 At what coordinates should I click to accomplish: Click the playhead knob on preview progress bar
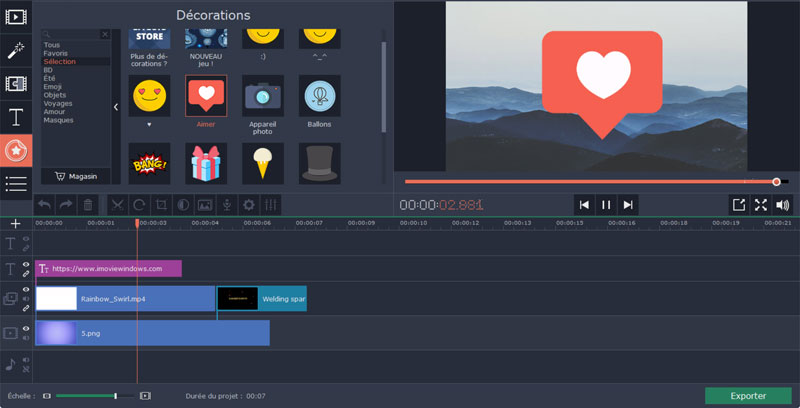pos(776,182)
